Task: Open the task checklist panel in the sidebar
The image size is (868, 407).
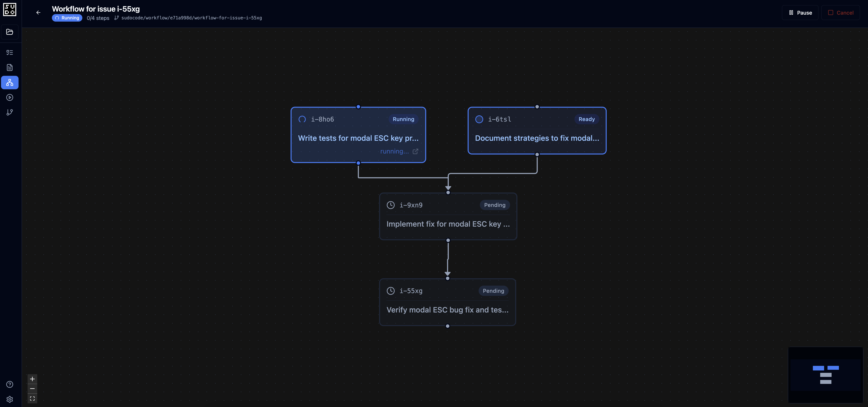Action: (x=10, y=53)
